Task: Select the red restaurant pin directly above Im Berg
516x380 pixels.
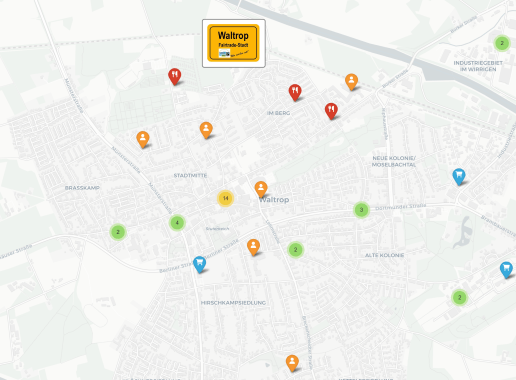Action: pos(295,92)
